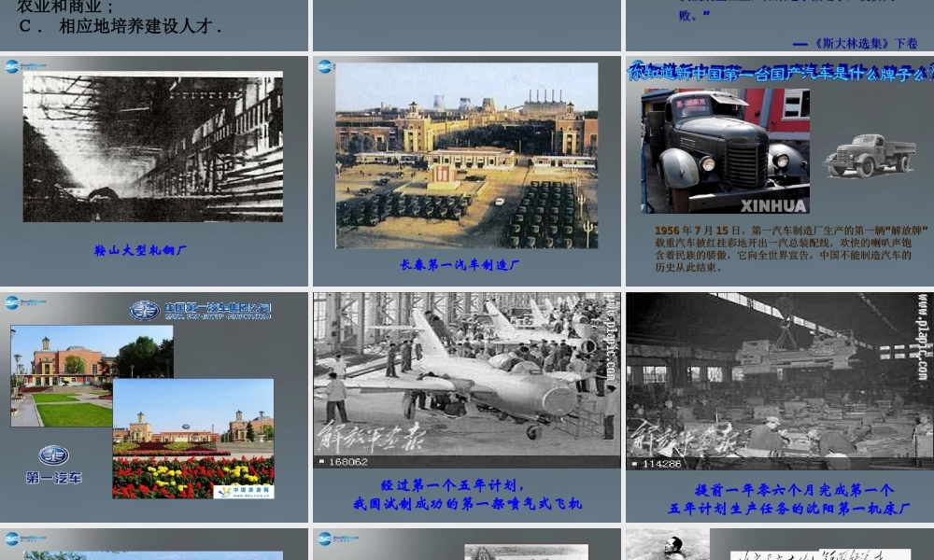The image size is (934, 560).
Task: Click the FAW emblem above 第一汽车 text
Action: [53, 455]
